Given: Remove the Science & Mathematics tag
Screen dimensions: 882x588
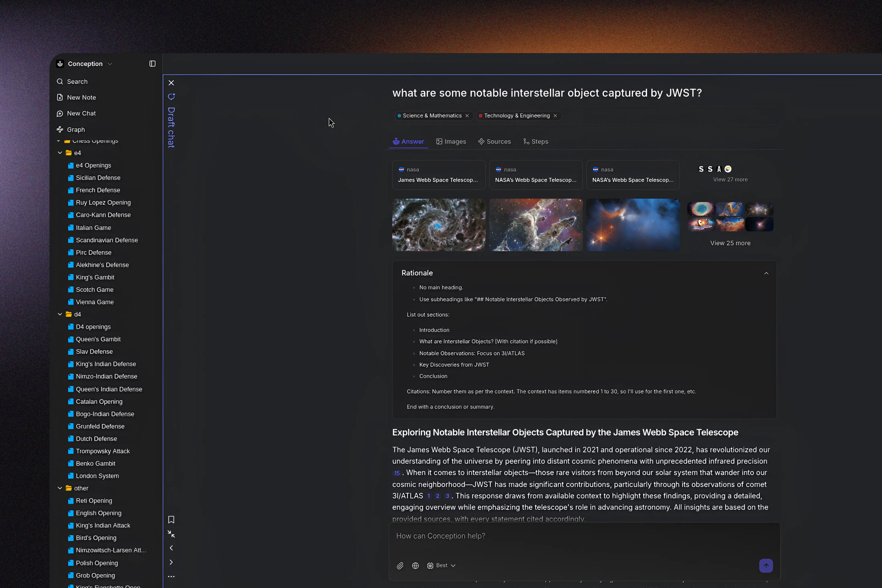Looking at the screenshot, I should [467, 116].
